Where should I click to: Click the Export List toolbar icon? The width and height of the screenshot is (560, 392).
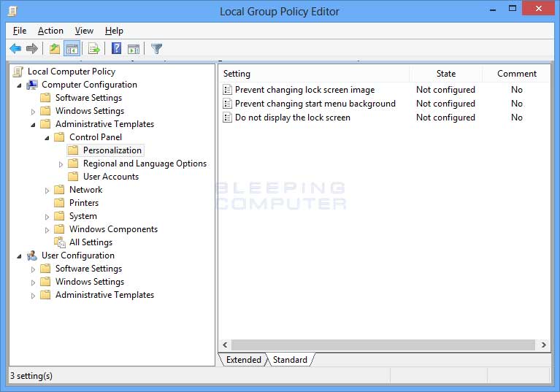(94, 49)
